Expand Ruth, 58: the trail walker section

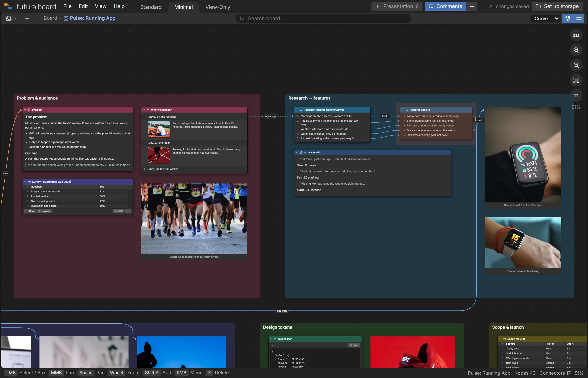pyautogui.click(x=144, y=169)
